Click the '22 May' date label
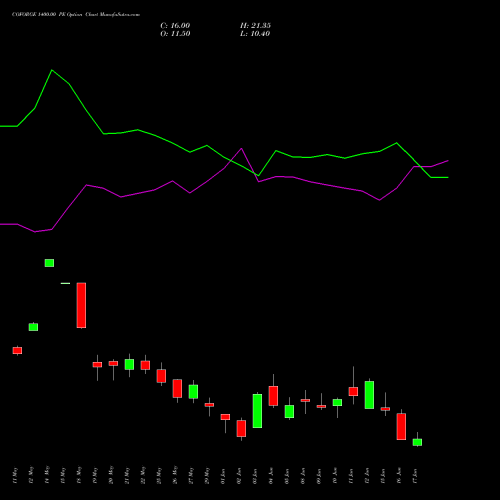Image resolution: width=500 pixels, height=500 pixels. click(x=143, y=475)
